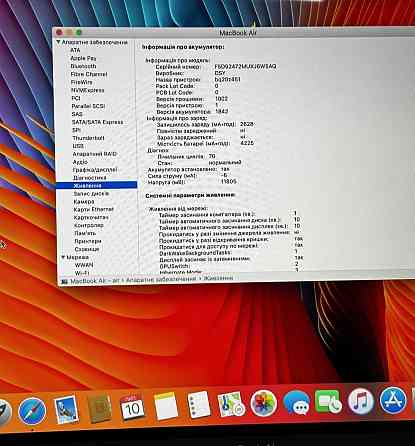Open the Reminders dock icon
Image resolution: width=415 pixels, height=446 pixels.
pos(199,404)
